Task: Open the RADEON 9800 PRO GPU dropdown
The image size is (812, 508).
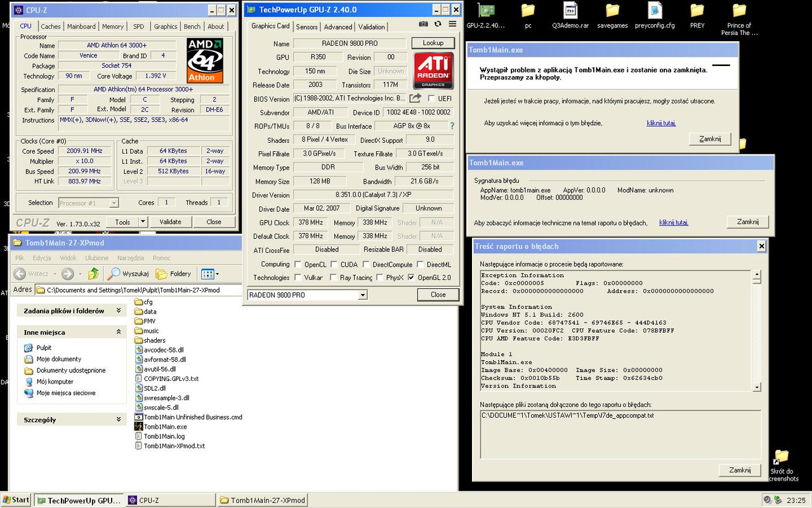Action: [x=362, y=295]
